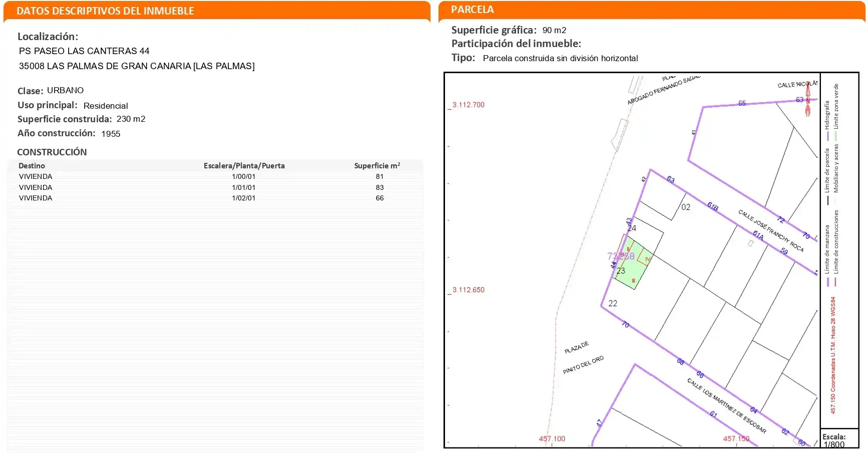Click street number 61B on the map

(x=713, y=206)
